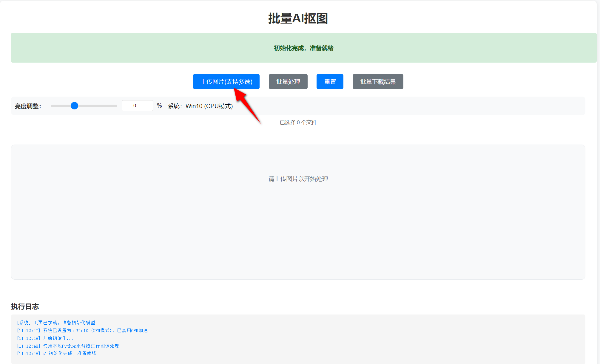Click the 请上传图片以开始处理 upload area

point(298,179)
